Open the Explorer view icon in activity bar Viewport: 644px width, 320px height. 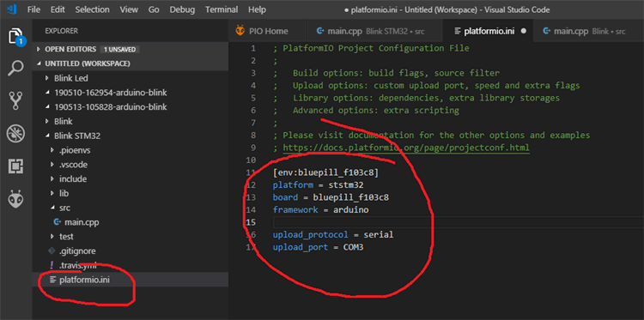point(16,36)
